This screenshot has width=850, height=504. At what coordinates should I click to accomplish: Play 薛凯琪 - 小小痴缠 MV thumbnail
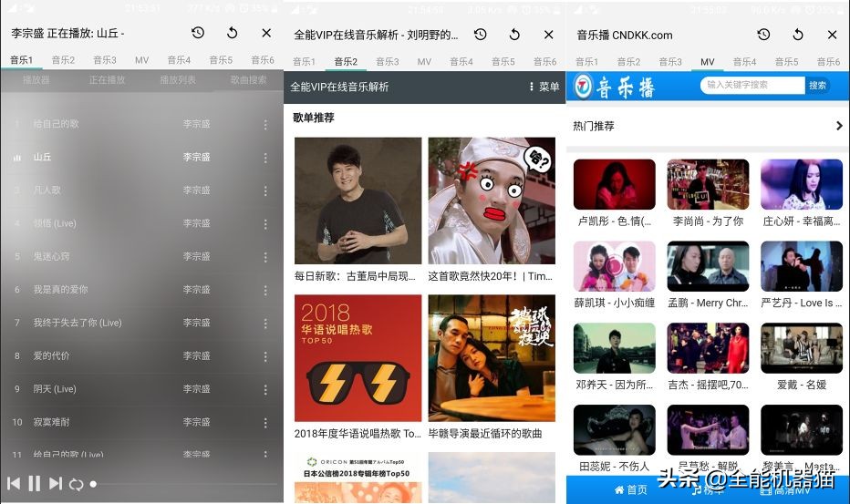pos(614,266)
